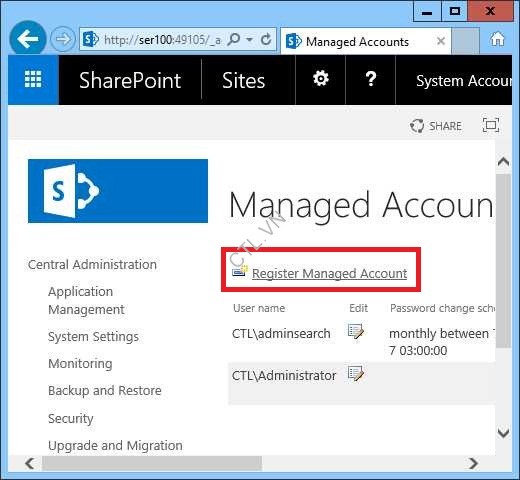Open a new blank browser tab
520x480 pixels.
point(465,41)
